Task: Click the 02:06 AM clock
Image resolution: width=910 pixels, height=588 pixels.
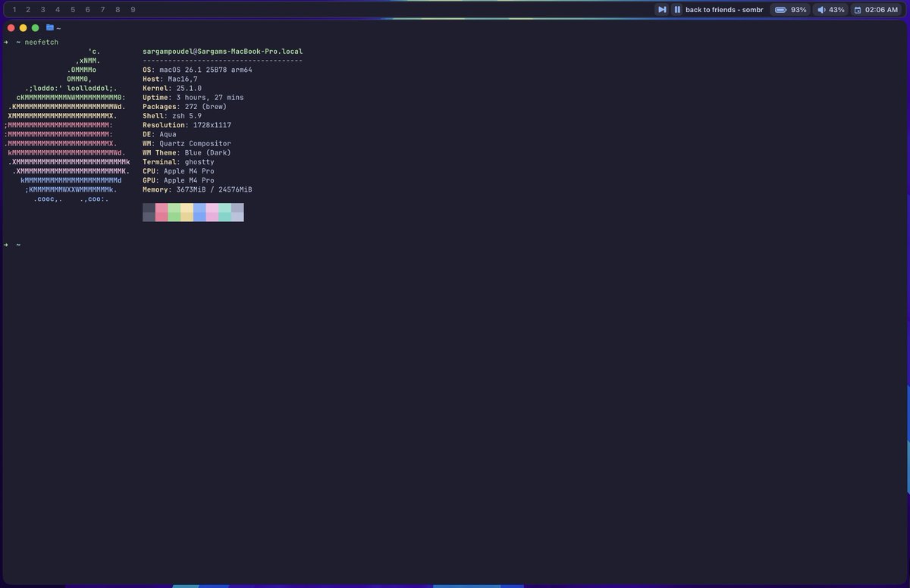Action: [881, 10]
